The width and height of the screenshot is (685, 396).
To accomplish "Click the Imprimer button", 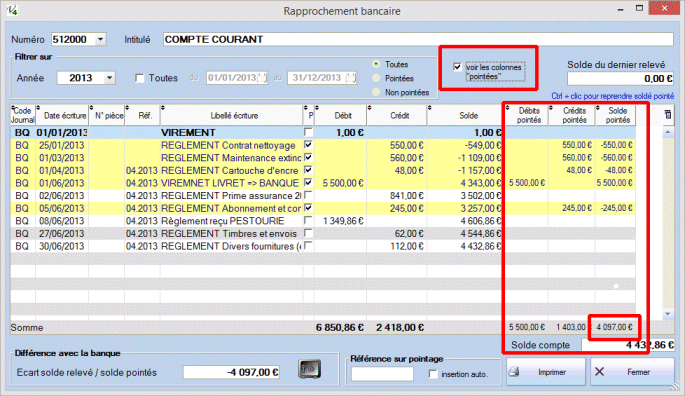I will point(546,372).
